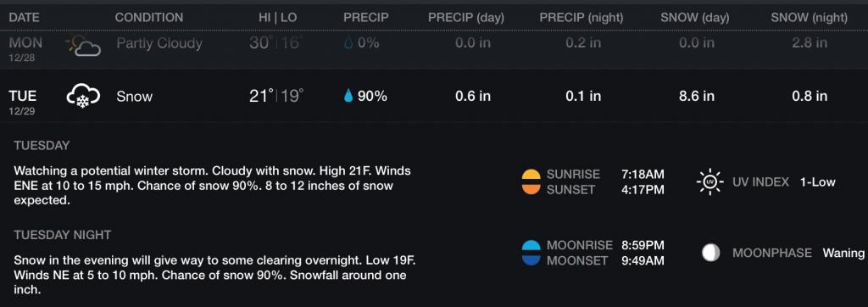Click the TUESDAY NIGHT forecast heading

[x=63, y=235]
